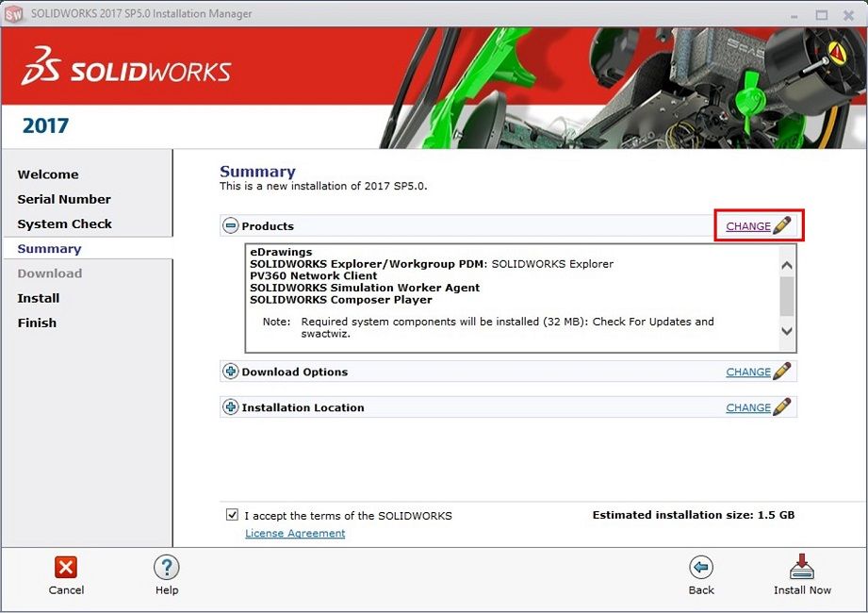Click the red Cancel X icon
Screen dimensions: 868x613
pyautogui.click(x=66, y=567)
